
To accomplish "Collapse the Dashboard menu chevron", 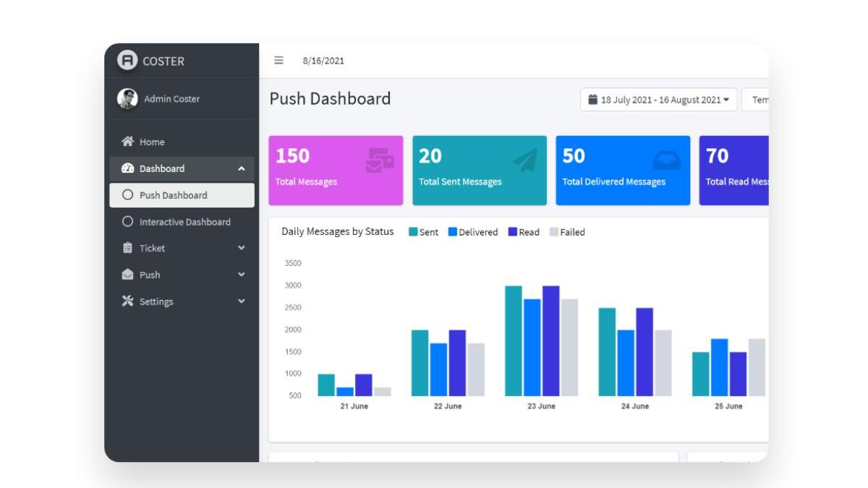I will (241, 168).
